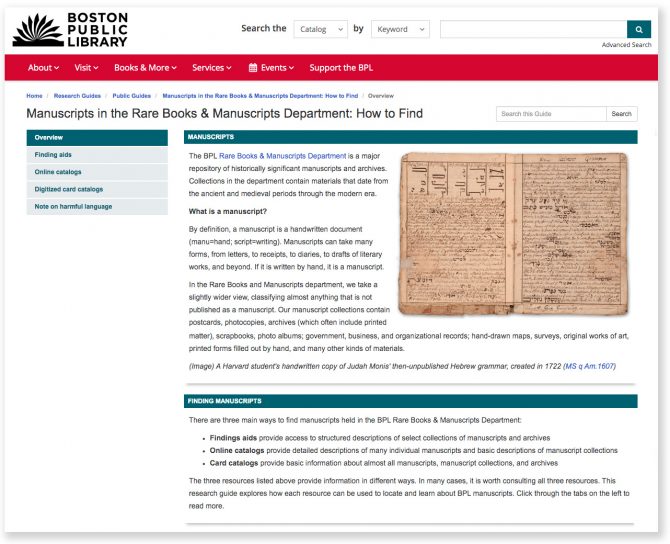This screenshot has width=670, height=544.
Task: Expand the Books & More menu
Action: tap(145, 68)
